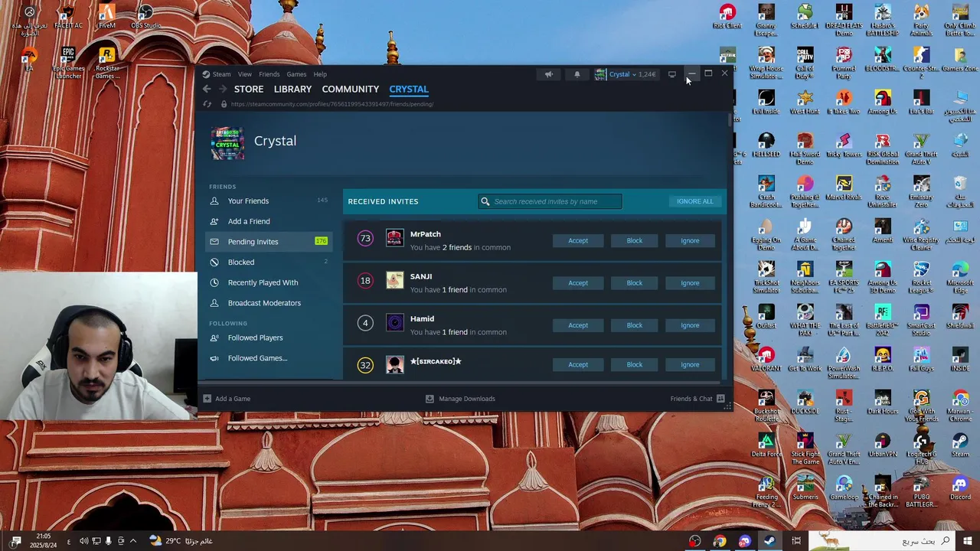Show hidden system tray icons chevron
This screenshot has height=551, width=980.
point(132,541)
